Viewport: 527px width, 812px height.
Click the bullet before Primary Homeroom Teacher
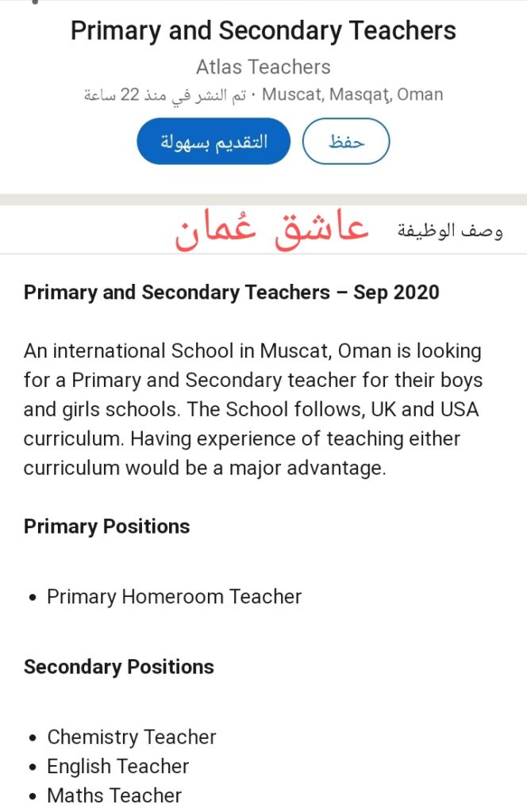(33, 597)
